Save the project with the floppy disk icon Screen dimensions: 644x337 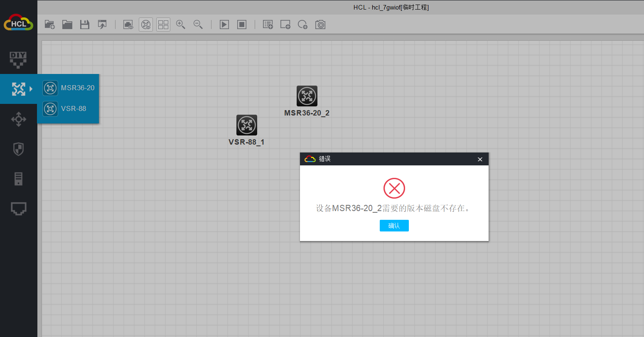click(x=85, y=25)
